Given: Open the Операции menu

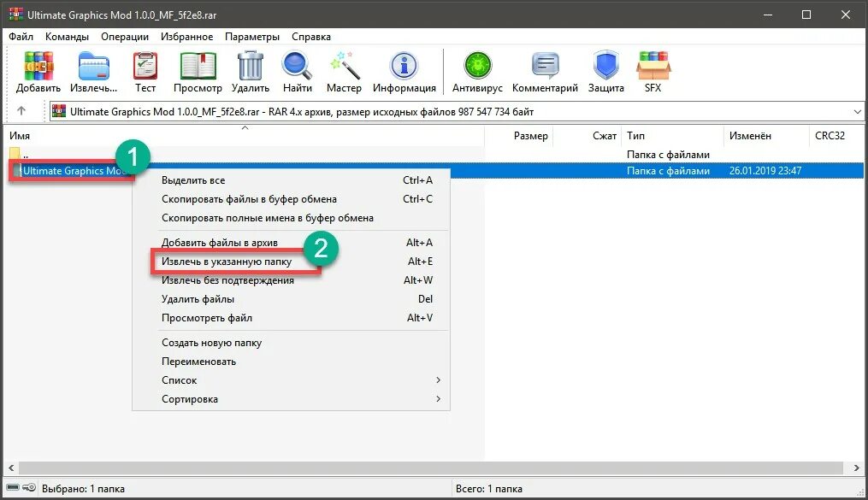Looking at the screenshot, I should pos(125,37).
